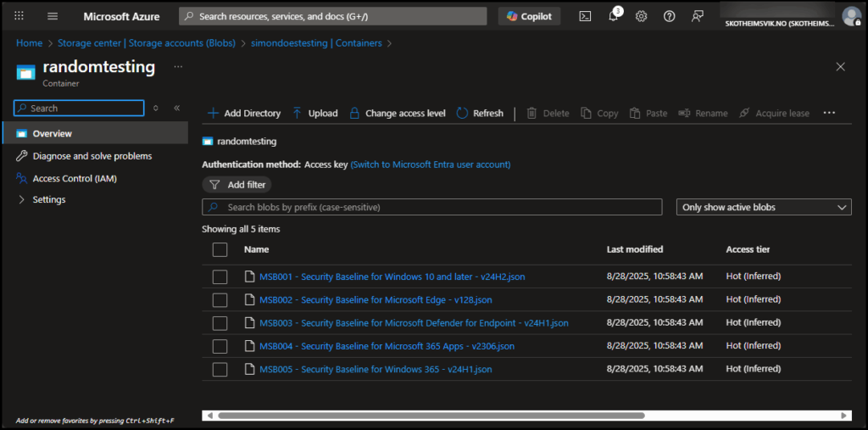
Task: Click Last modified cell of MSB003 row
Action: coord(655,323)
